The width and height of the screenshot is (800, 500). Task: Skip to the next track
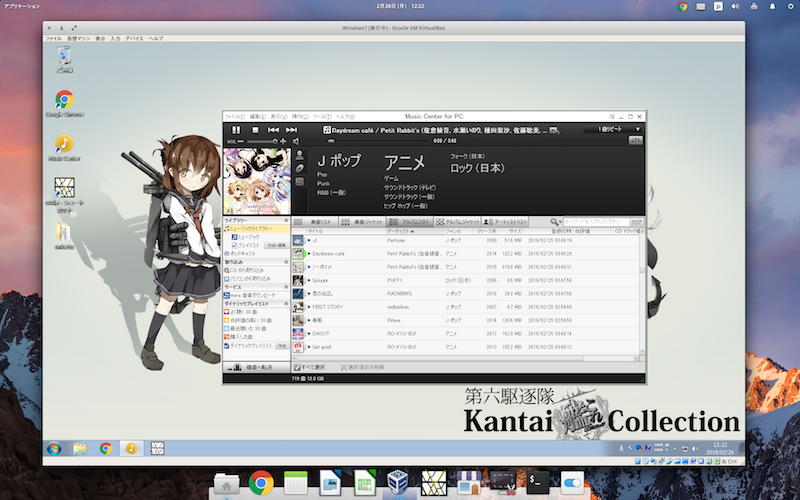[x=291, y=130]
